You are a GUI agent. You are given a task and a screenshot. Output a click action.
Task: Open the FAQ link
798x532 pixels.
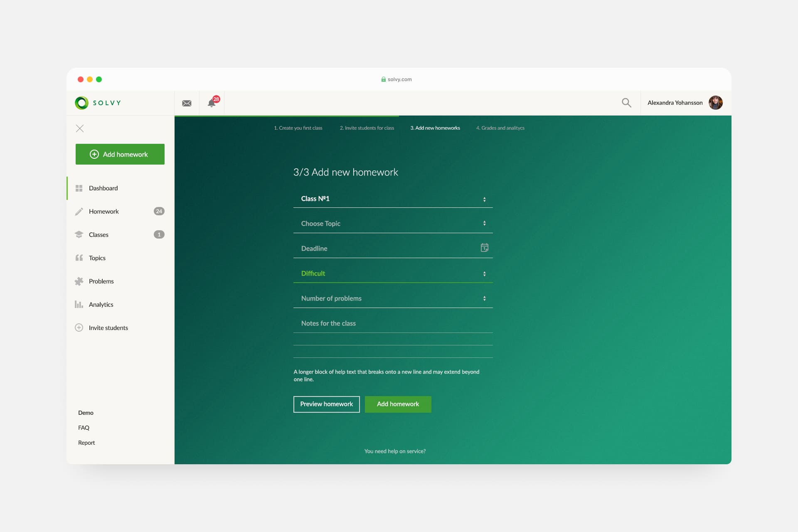pos(84,427)
